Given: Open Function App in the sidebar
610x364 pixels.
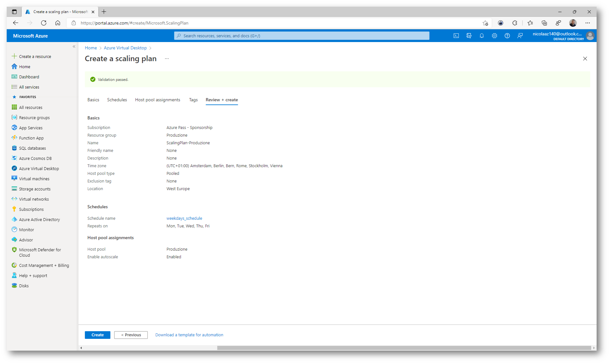Looking at the screenshot, I should click(28, 138).
